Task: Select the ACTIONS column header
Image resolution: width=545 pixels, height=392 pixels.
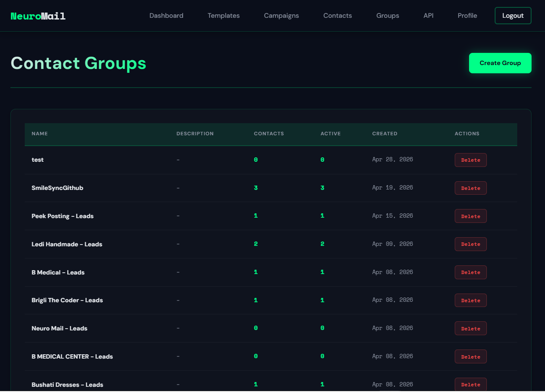Action: pyautogui.click(x=467, y=134)
